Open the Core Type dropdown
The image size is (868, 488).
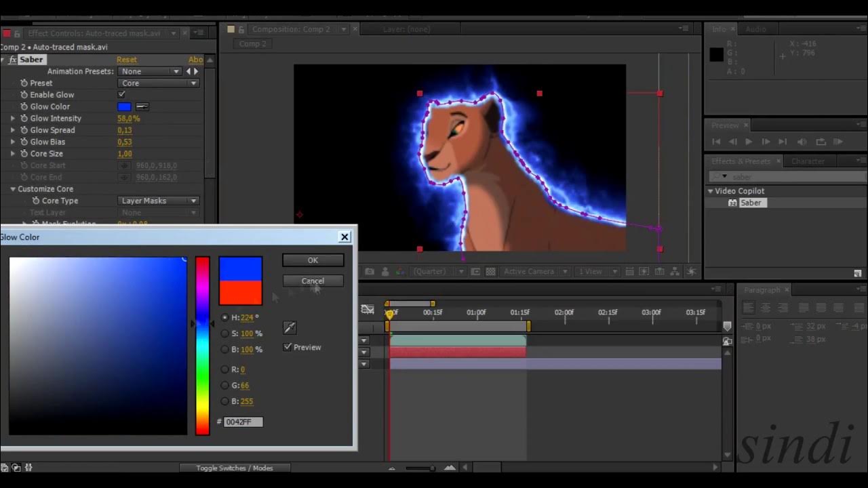click(158, 201)
